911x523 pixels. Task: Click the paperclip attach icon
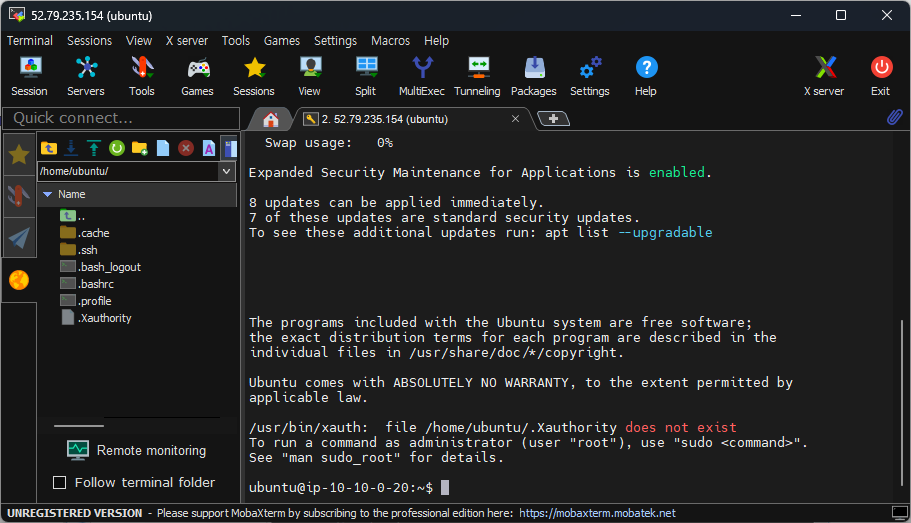(x=895, y=117)
